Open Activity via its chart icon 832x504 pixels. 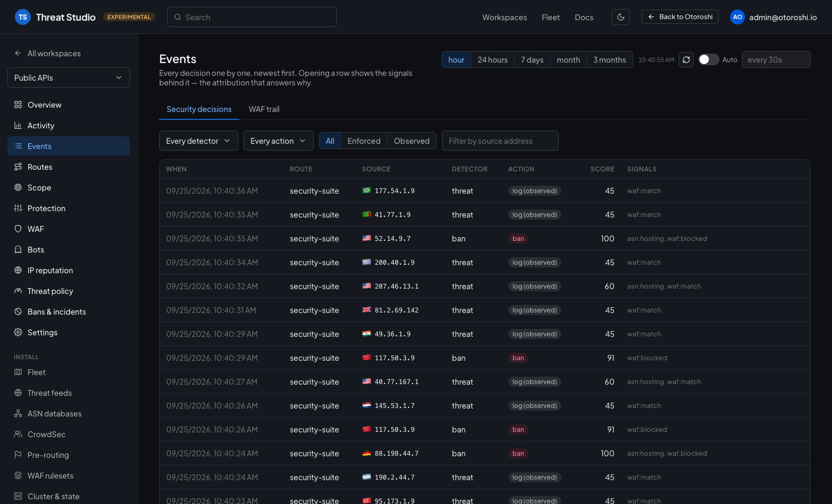pyautogui.click(x=18, y=125)
